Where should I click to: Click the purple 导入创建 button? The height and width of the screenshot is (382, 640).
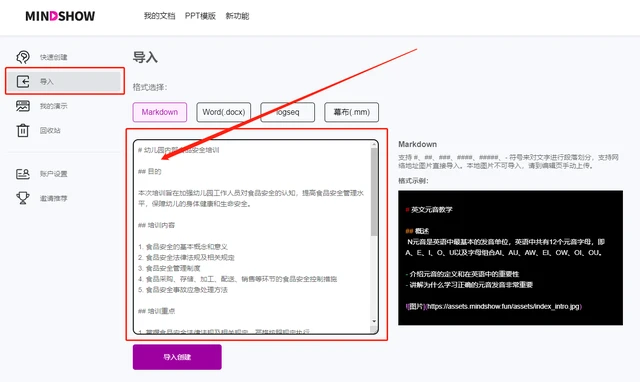point(177,357)
